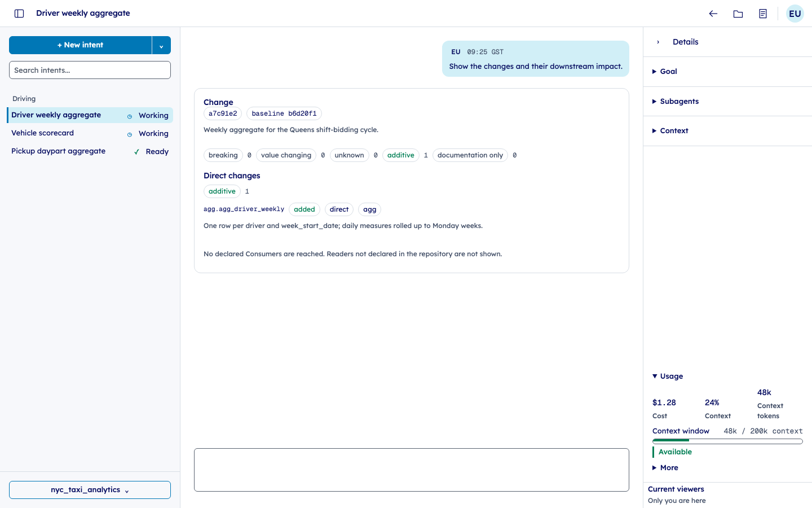Focus the message composer box
This screenshot has width=812, height=508.
(x=412, y=470)
